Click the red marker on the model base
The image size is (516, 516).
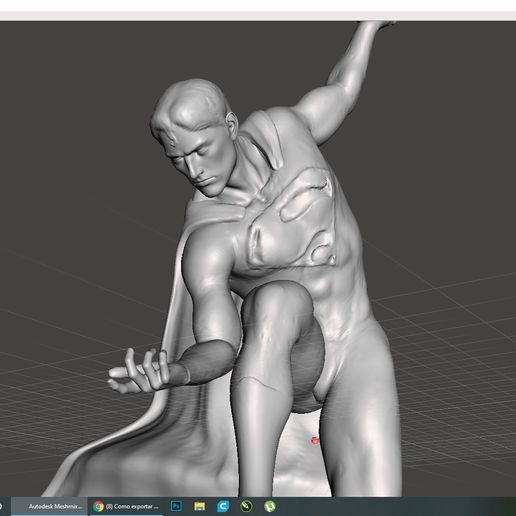(x=315, y=441)
